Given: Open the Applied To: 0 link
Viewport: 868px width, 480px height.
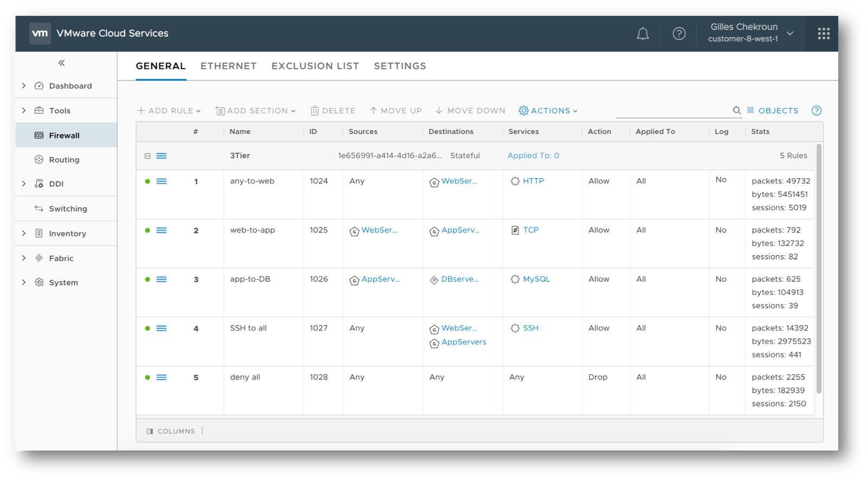Looking at the screenshot, I should (x=533, y=156).
